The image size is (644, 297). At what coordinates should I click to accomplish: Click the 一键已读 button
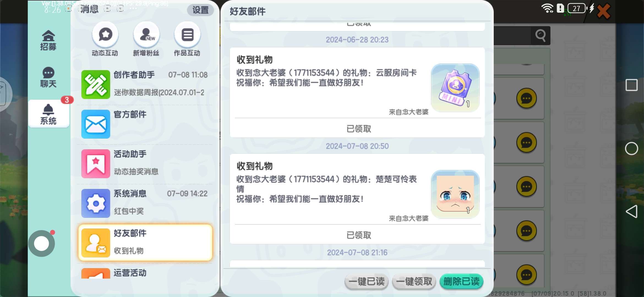click(x=366, y=282)
